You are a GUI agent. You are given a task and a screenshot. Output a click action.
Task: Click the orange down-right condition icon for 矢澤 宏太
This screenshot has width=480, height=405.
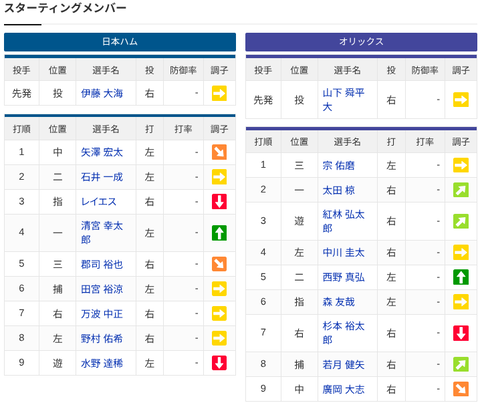[219, 152]
